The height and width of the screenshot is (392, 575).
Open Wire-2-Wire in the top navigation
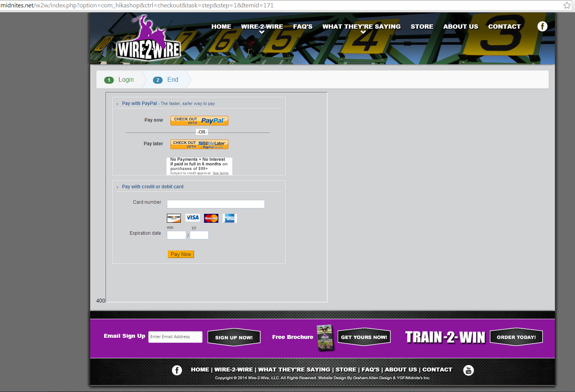pos(262,27)
